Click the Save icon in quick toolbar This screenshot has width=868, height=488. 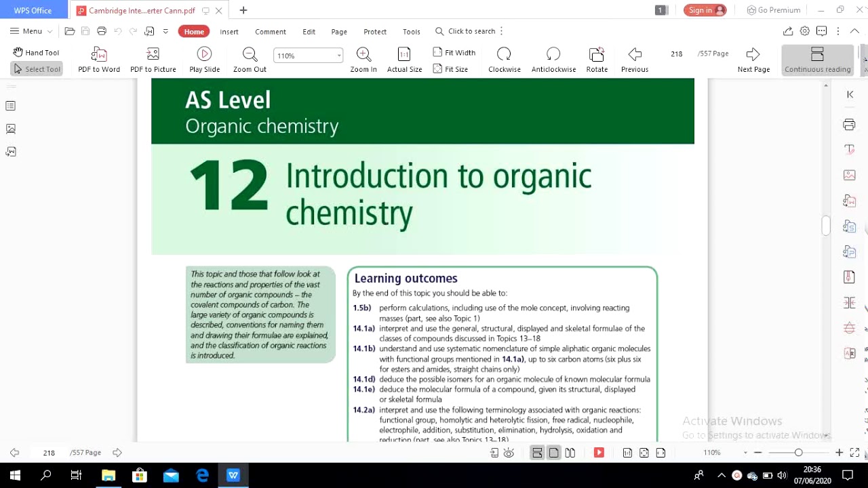click(x=85, y=31)
